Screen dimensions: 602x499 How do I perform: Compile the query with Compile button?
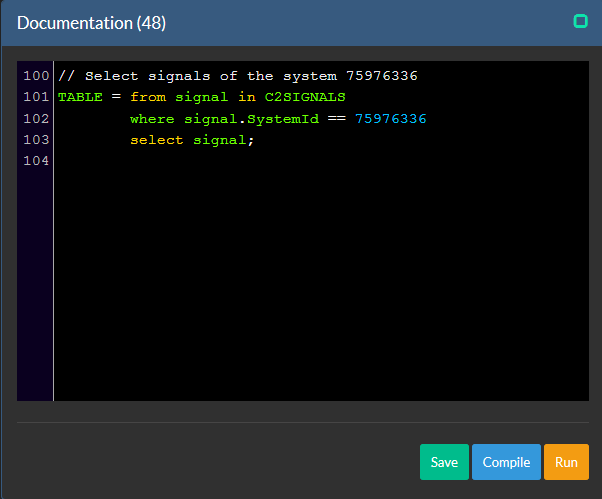coord(506,462)
